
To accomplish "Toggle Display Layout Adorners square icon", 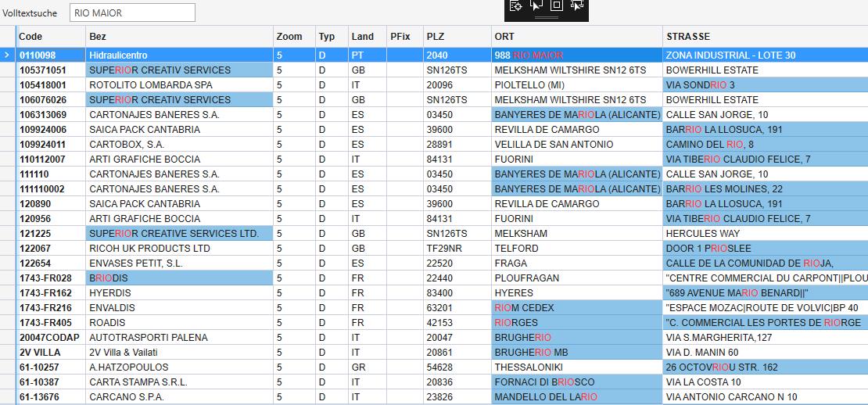I will (x=556, y=5).
